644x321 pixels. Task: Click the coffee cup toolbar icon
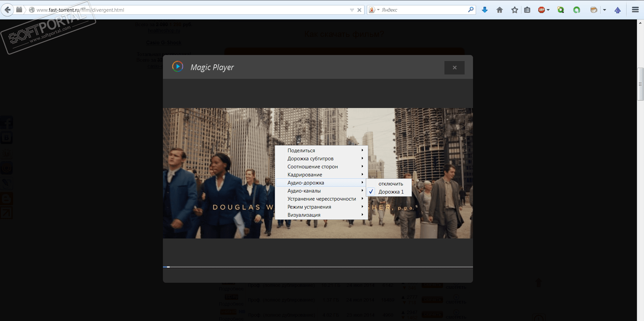594,10
